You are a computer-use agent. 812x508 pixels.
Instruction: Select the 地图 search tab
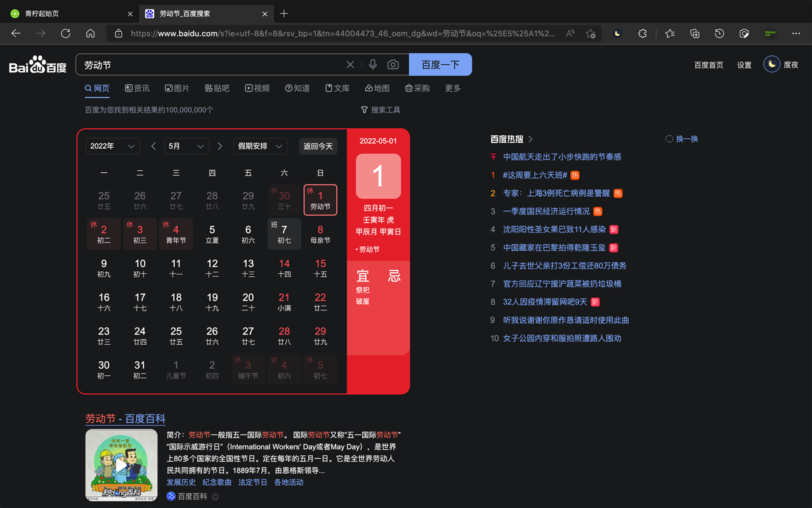click(x=377, y=88)
